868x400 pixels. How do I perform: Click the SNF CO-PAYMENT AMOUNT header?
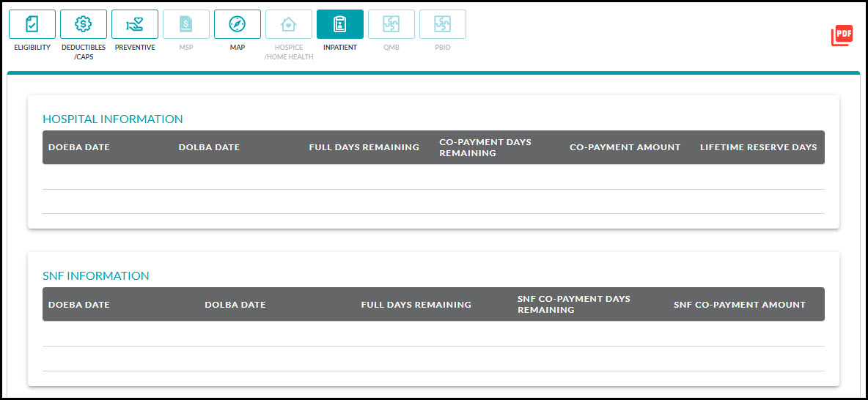739,305
